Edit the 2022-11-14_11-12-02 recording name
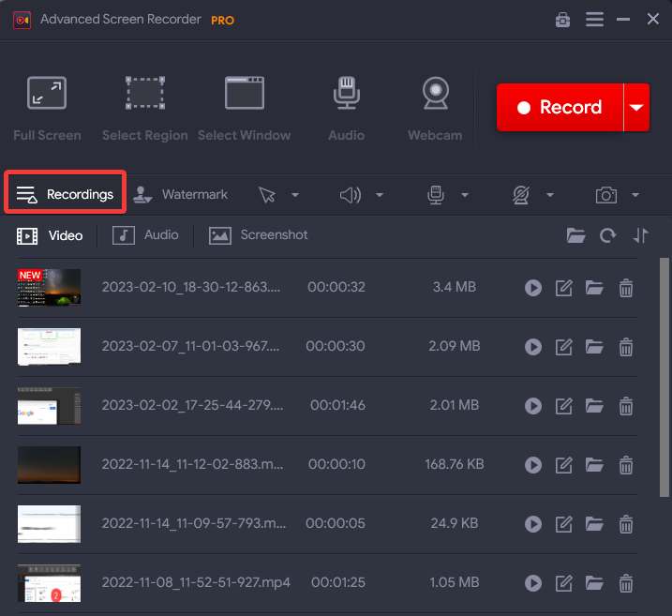Image resolution: width=672 pixels, height=616 pixels. (x=563, y=465)
